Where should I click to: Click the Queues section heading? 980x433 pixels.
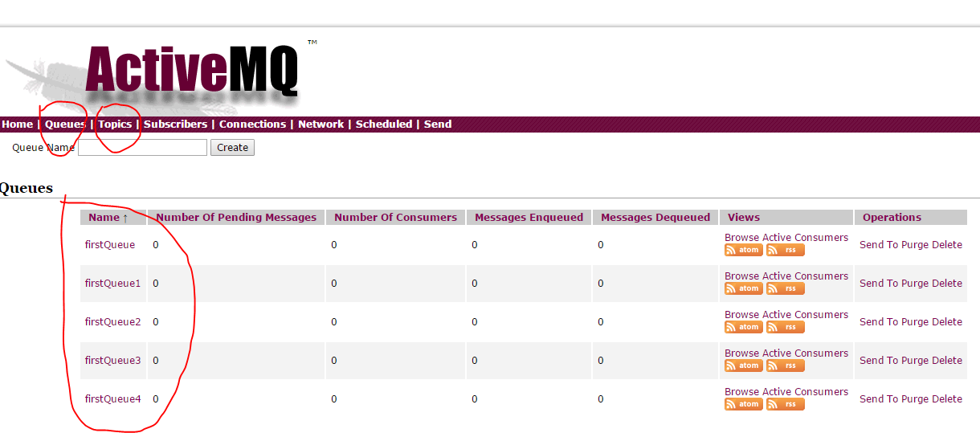click(26, 189)
